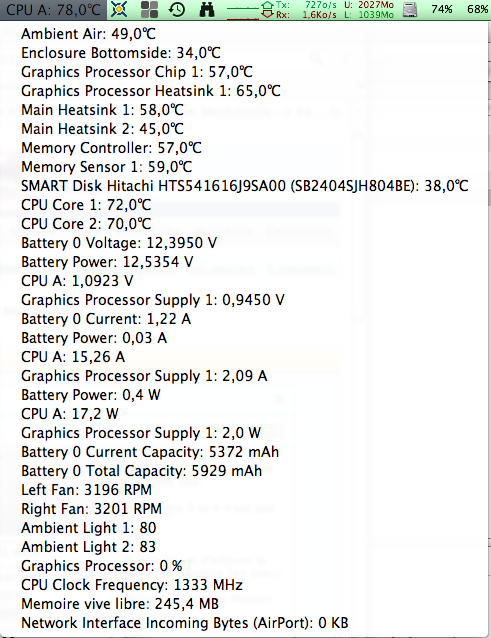The height and width of the screenshot is (638, 491).
Task: Click the U: 2027Mo memory usage readout
Action: pos(369,5)
